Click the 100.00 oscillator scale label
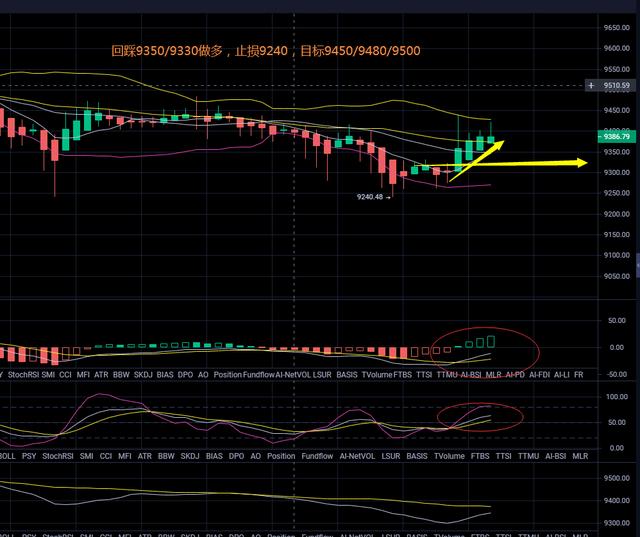 617,397
